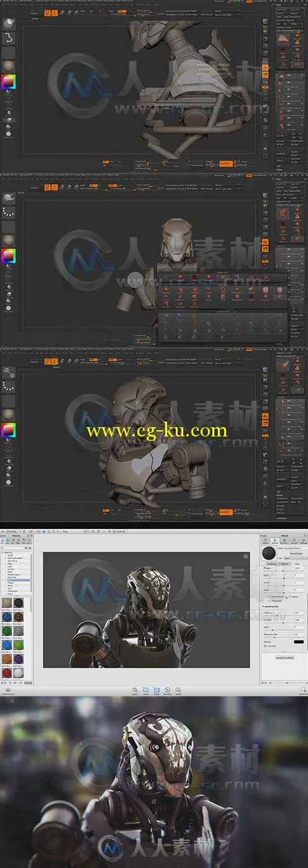
Task: Click Material tab in KeyShot Library panel
Action: pos(2,541)
